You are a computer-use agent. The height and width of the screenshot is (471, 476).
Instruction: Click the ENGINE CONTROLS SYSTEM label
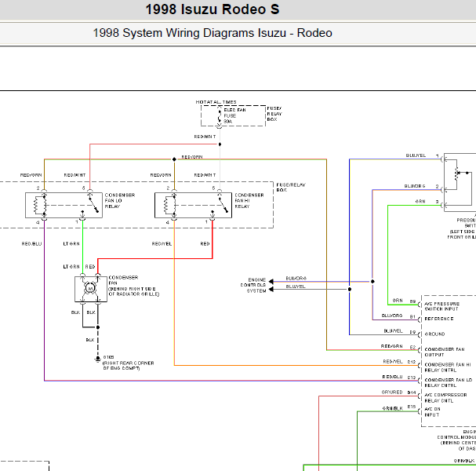[253, 285]
